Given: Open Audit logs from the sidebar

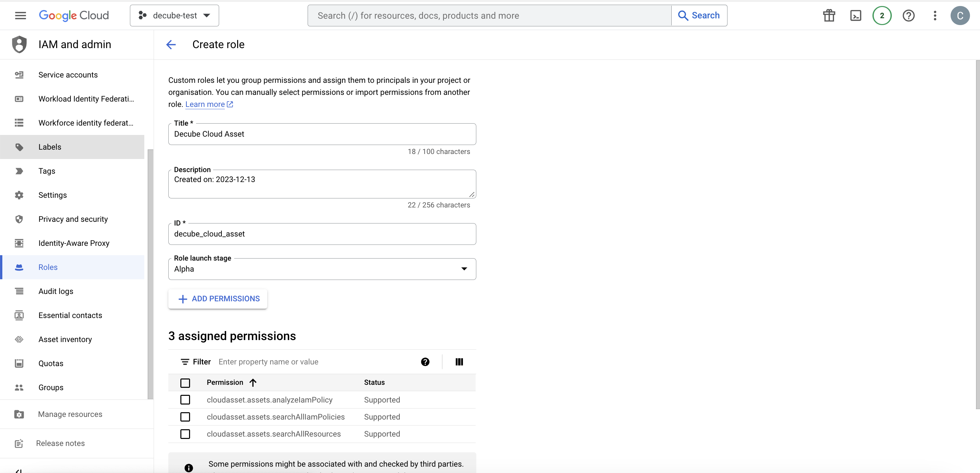Looking at the screenshot, I should (x=56, y=292).
